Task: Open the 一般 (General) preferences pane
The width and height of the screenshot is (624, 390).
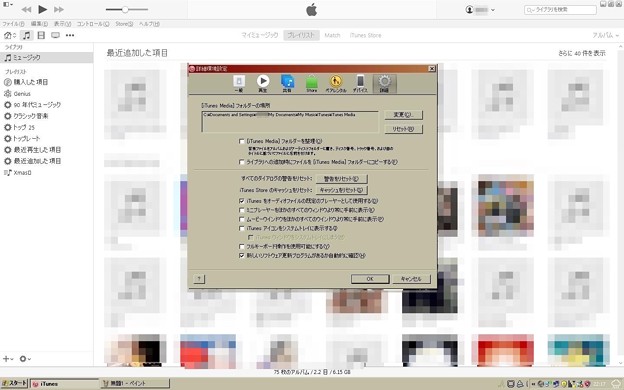Action: 239,84
